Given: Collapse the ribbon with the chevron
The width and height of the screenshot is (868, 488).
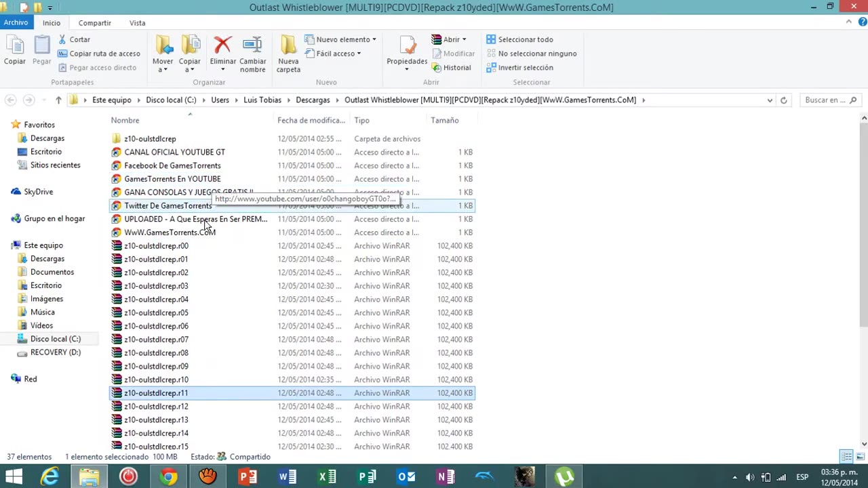Looking at the screenshot, I should [x=848, y=22].
